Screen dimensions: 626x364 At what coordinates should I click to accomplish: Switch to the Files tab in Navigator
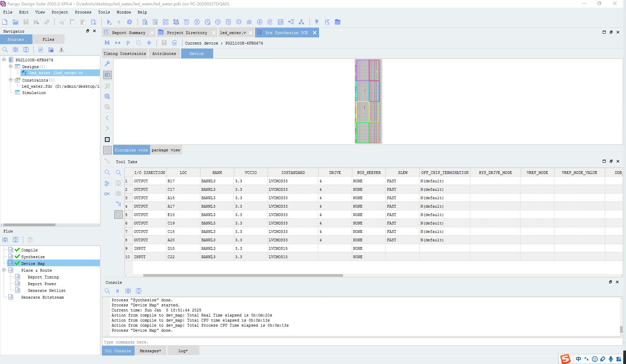coord(48,39)
